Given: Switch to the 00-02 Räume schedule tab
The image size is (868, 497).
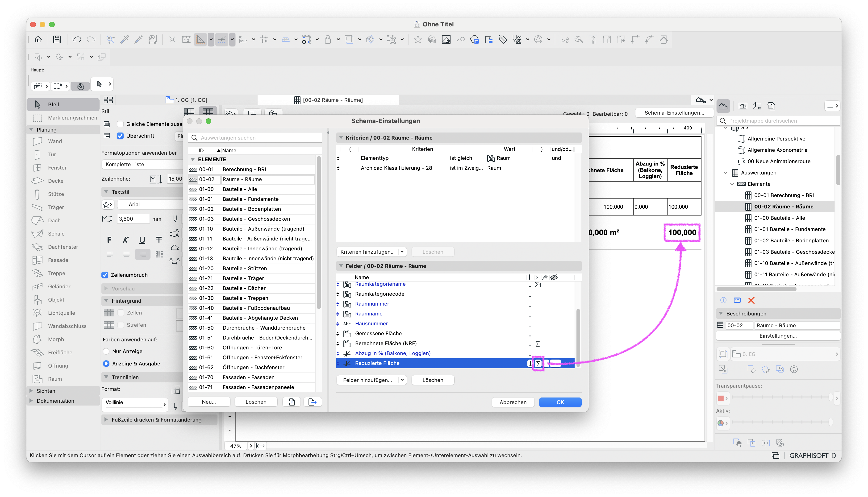Looking at the screenshot, I should (x=328, y=100).
